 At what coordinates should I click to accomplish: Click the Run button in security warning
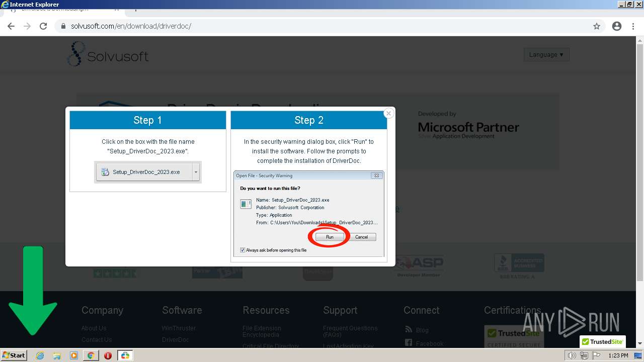click(330, 237)
